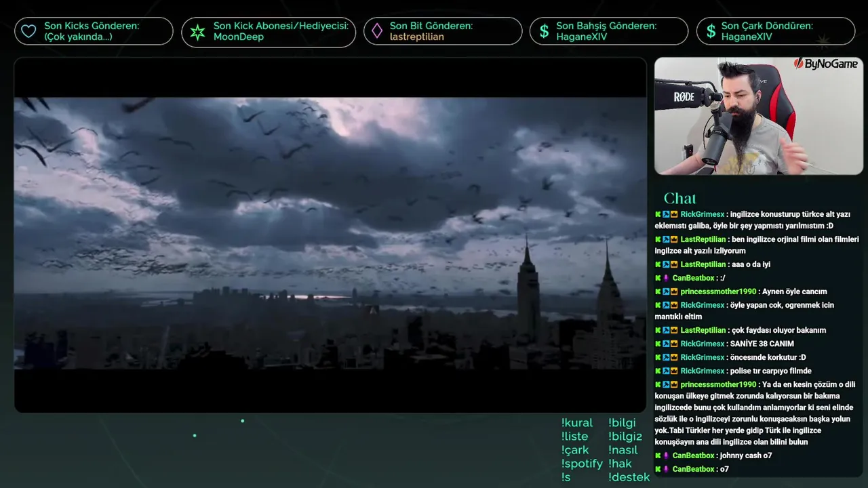Click the 'Son Bit Gönderen:' label
This screenshot has height=488, width=868.
(431, 26)
